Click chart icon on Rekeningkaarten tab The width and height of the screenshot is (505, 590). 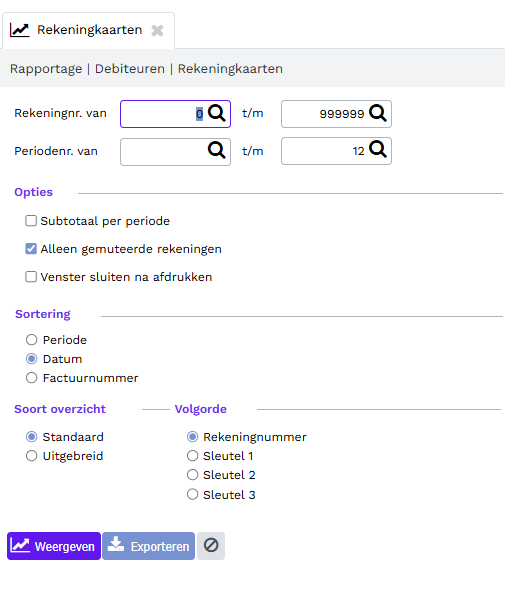click(20, 30)
